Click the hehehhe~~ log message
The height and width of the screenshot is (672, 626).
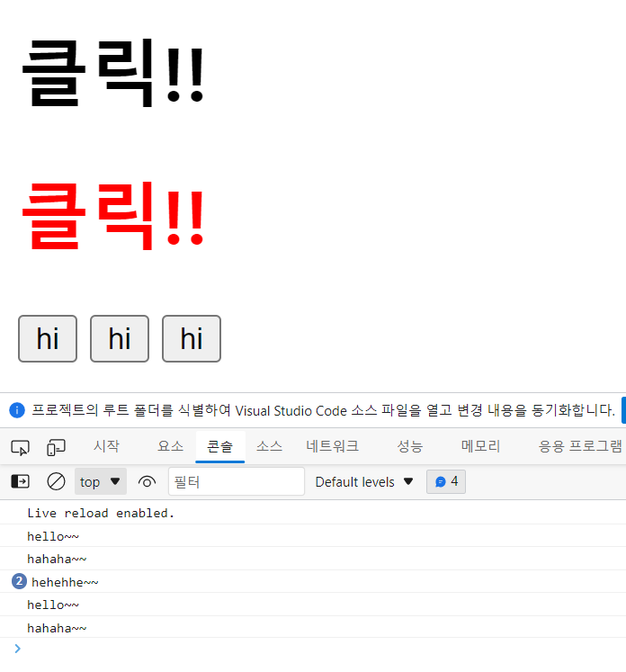coord(65,582)
